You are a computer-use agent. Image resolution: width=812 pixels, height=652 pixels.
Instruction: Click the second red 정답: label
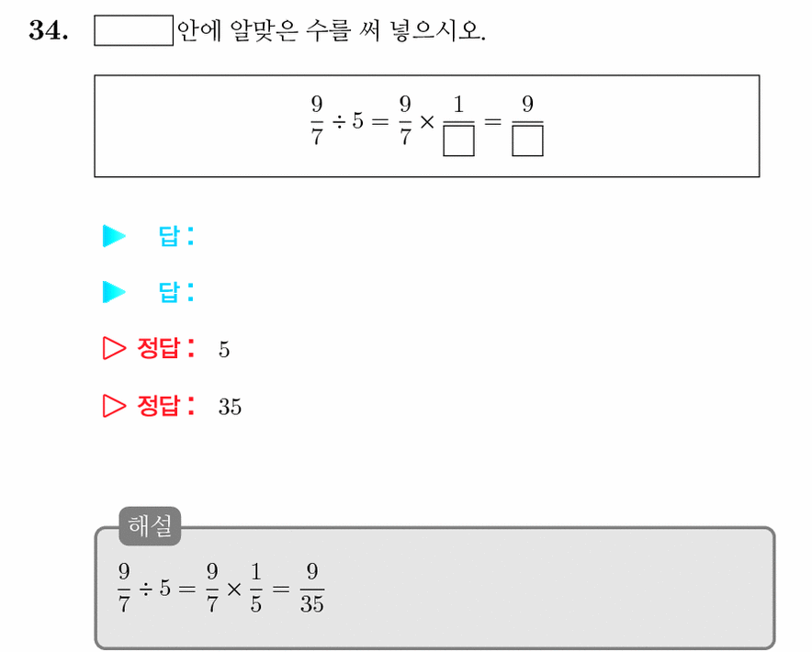[167, 406]
